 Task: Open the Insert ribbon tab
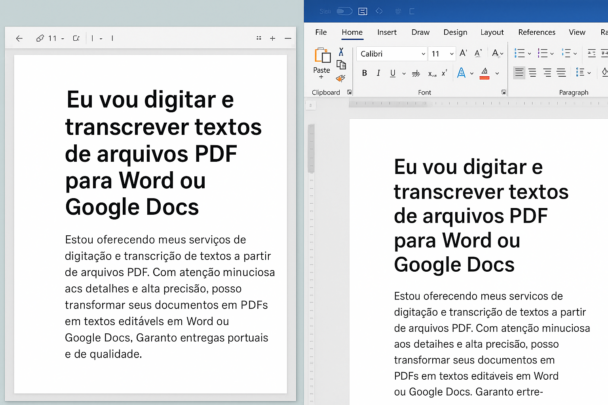(x=386, y=32)
